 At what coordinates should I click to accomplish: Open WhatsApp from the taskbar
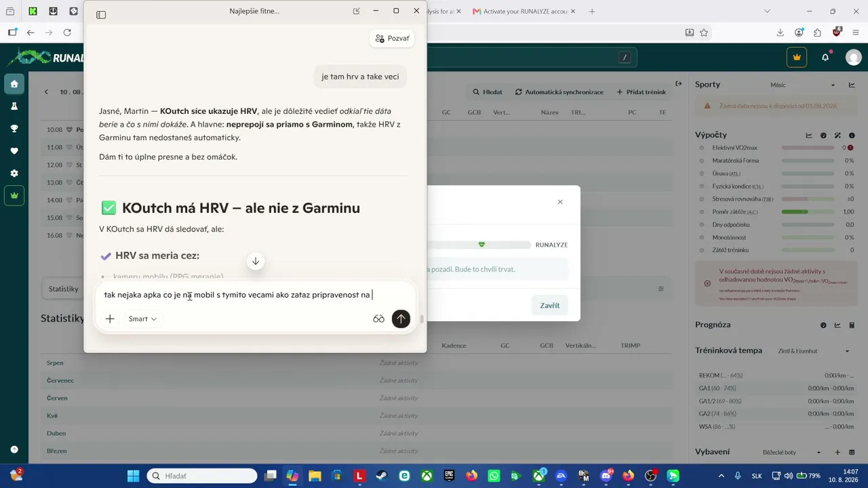(x=494, y=476)
